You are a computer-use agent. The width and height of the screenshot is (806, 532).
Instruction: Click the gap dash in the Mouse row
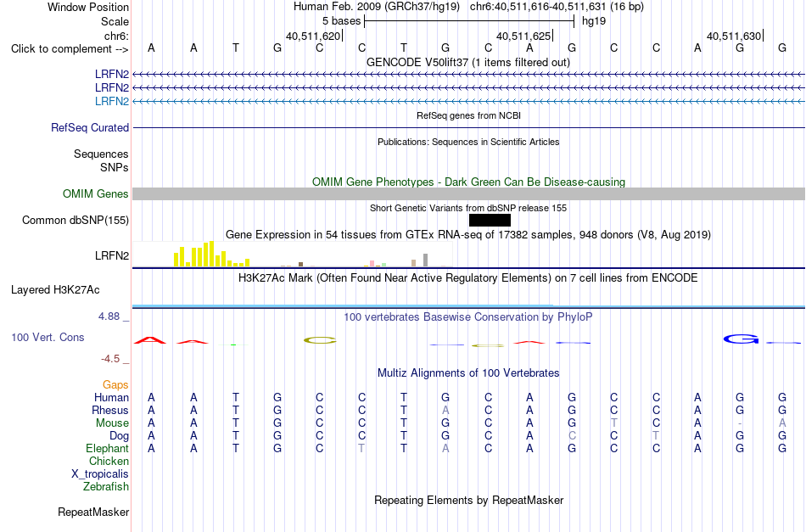[x=740, y=423]
